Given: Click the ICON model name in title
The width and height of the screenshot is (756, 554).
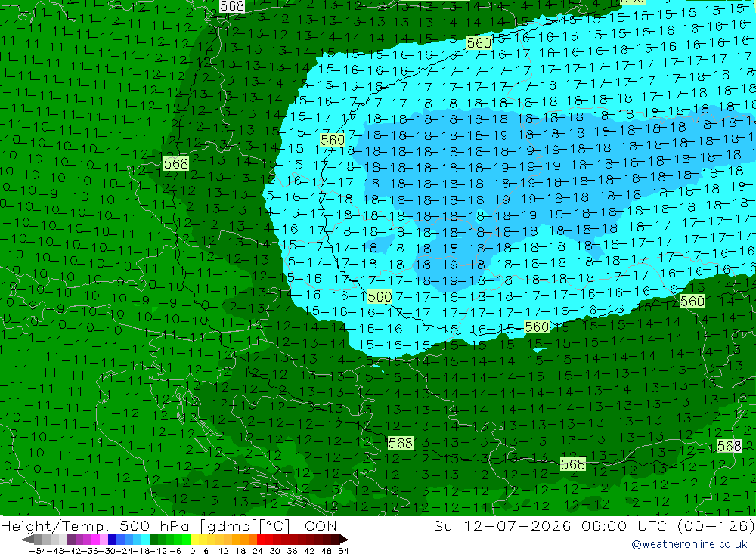Looking at the screenshot, I should 319,525.
